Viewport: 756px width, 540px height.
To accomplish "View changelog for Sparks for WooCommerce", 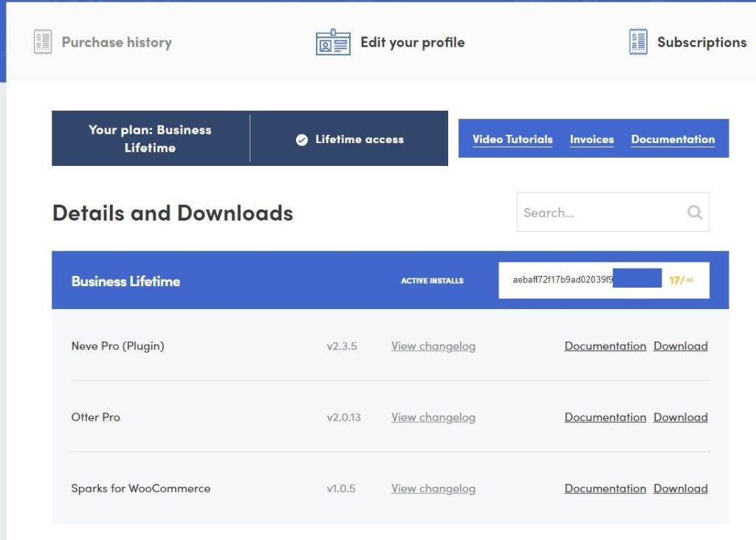I will pyautogui.click(x=433, y=488).
